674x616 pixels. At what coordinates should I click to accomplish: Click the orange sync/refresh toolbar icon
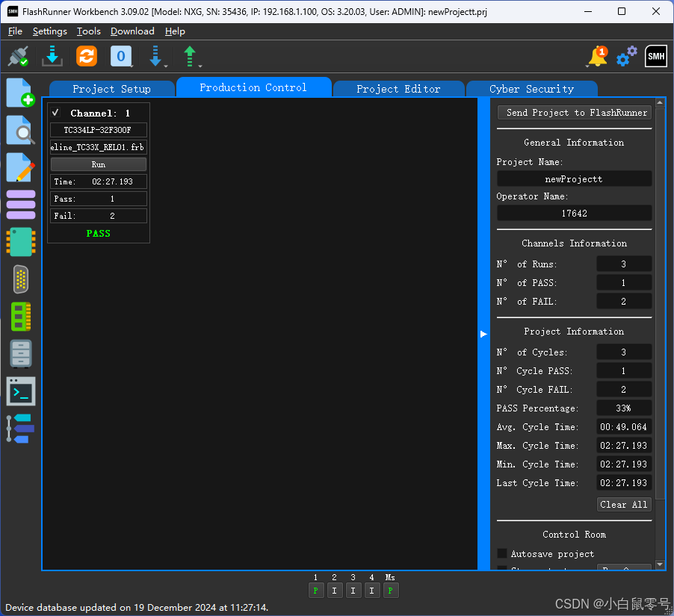click(86, 56)
